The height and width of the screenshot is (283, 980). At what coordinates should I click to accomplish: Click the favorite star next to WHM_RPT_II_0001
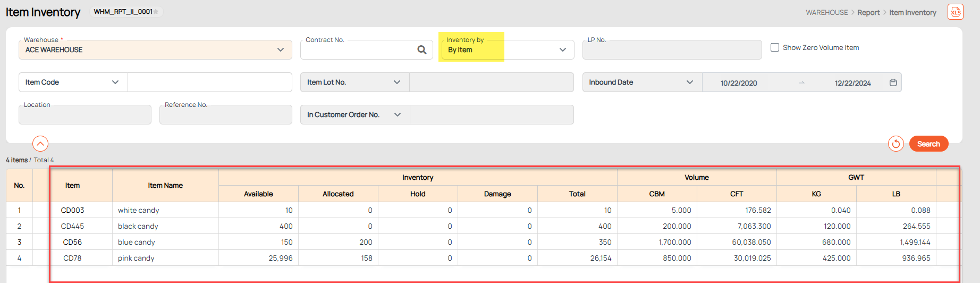click(x=156, y=12)
